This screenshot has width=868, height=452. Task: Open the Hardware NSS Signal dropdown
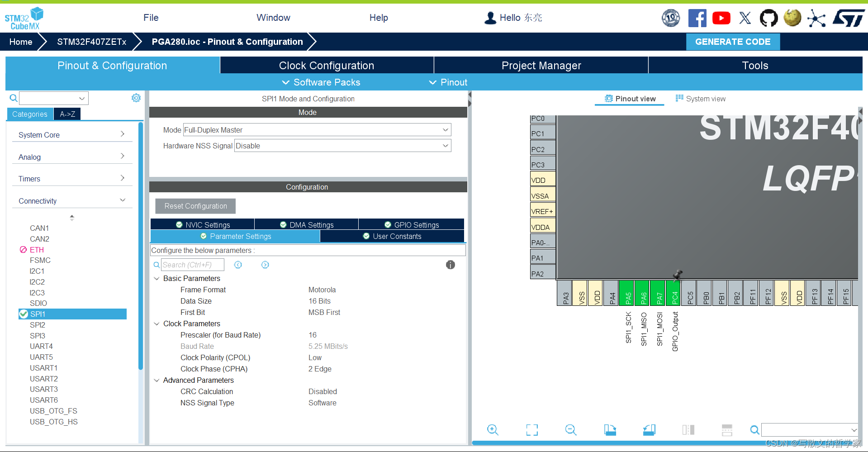coord(343,146)
